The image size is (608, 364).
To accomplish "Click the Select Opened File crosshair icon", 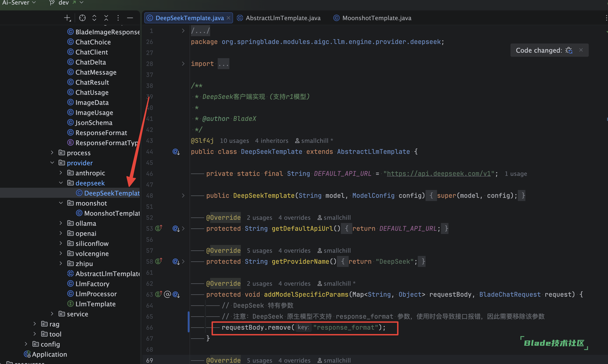I will pyautogui.click(x=82, y=18).
